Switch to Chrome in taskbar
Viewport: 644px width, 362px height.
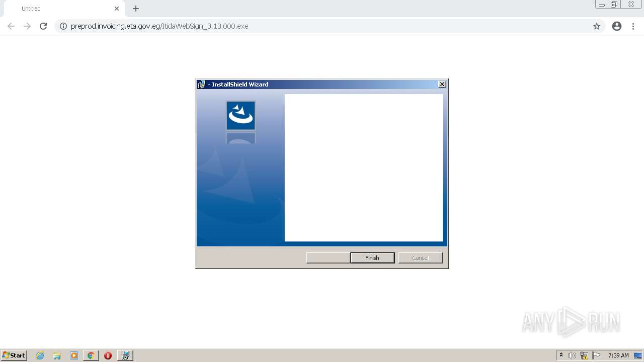tap(91, 355)
